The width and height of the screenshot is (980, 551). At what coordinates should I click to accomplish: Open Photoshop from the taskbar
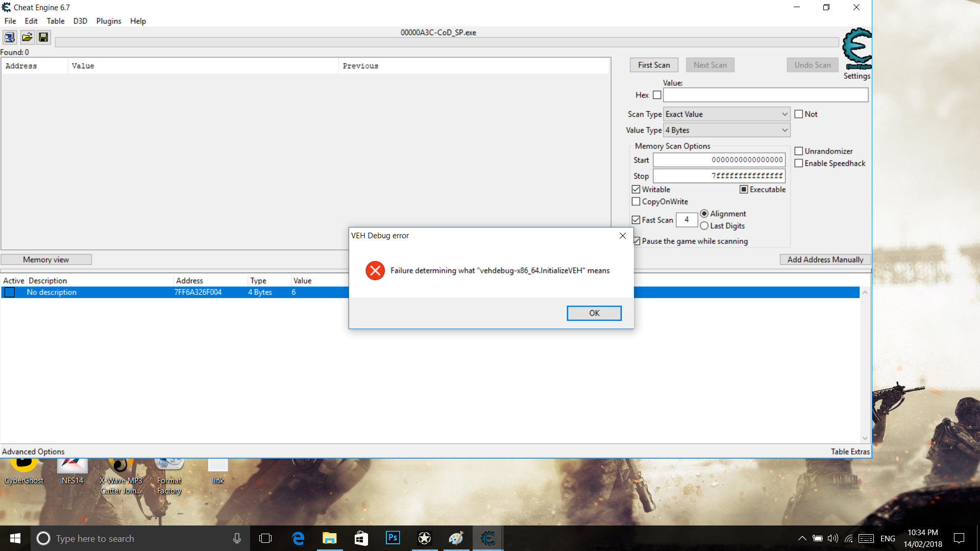pyautogui.click(x=393, y=538)
